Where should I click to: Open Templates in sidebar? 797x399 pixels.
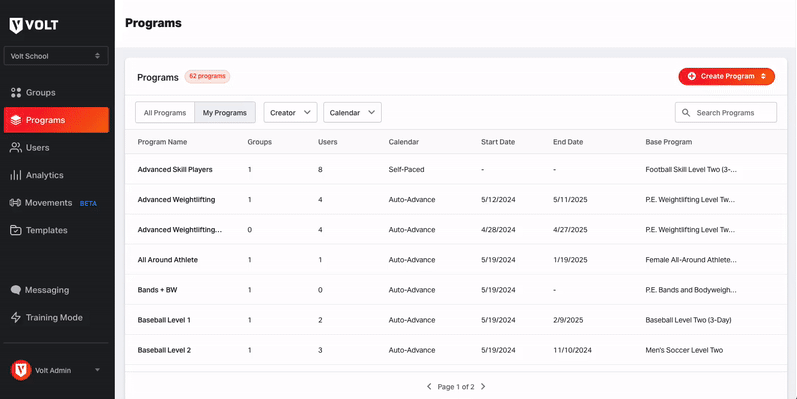pyautogui.click(x=56, y=230)
